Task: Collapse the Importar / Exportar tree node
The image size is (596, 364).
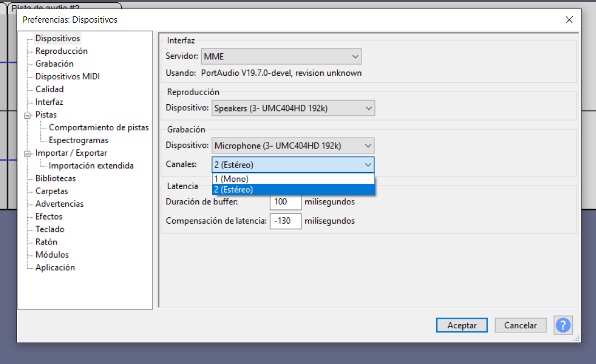Action: click(x=27, y=153)
